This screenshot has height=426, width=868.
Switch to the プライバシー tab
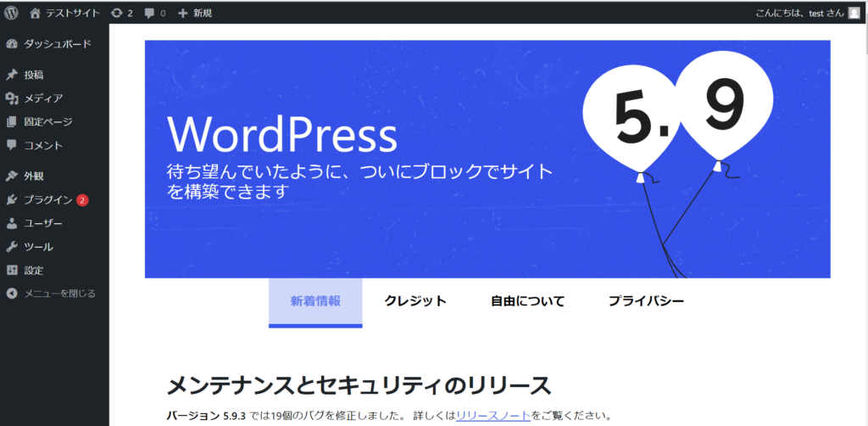(x=647, y=302)
